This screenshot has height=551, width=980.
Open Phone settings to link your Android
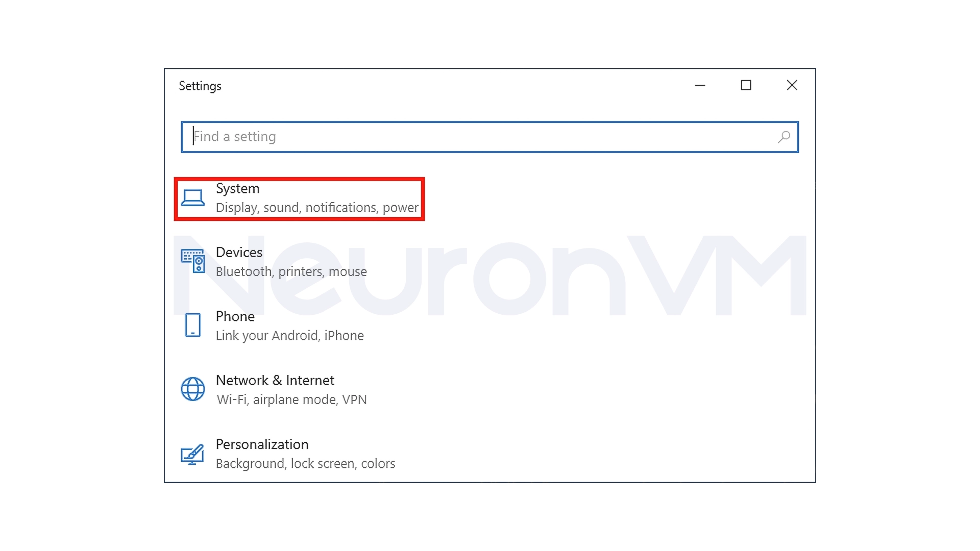[x=235, y=316]
